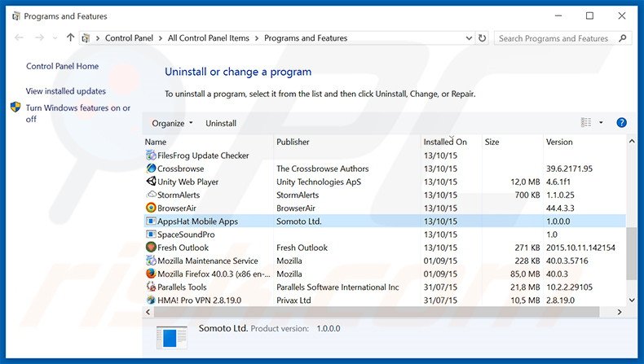Click version 10.2.2.29105 cell

tap(569, 287)
